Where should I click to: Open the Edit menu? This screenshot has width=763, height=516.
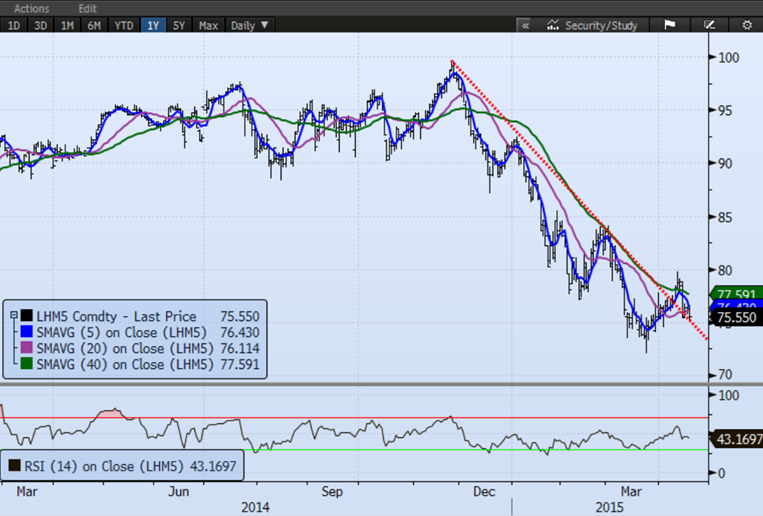[88, 8]
